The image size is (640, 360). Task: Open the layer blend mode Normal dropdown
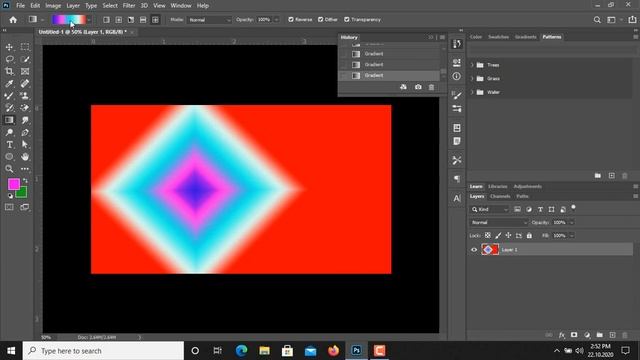point(499,222)
